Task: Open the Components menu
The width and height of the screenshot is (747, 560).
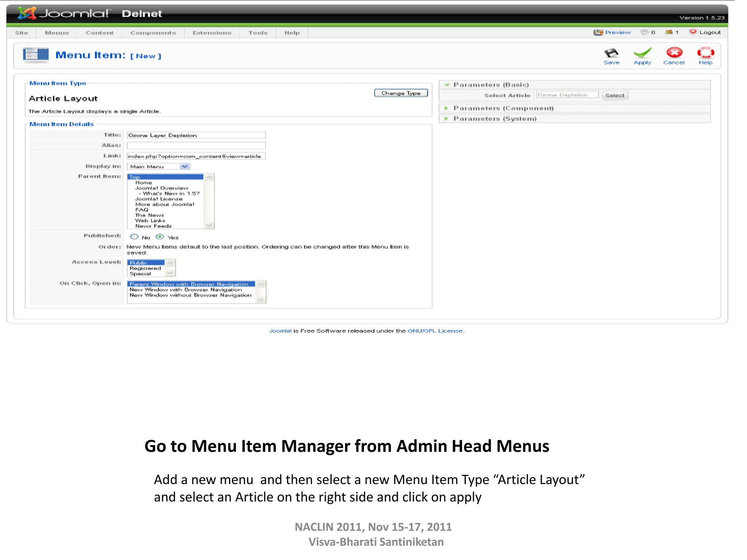Action: coord(153,33)
